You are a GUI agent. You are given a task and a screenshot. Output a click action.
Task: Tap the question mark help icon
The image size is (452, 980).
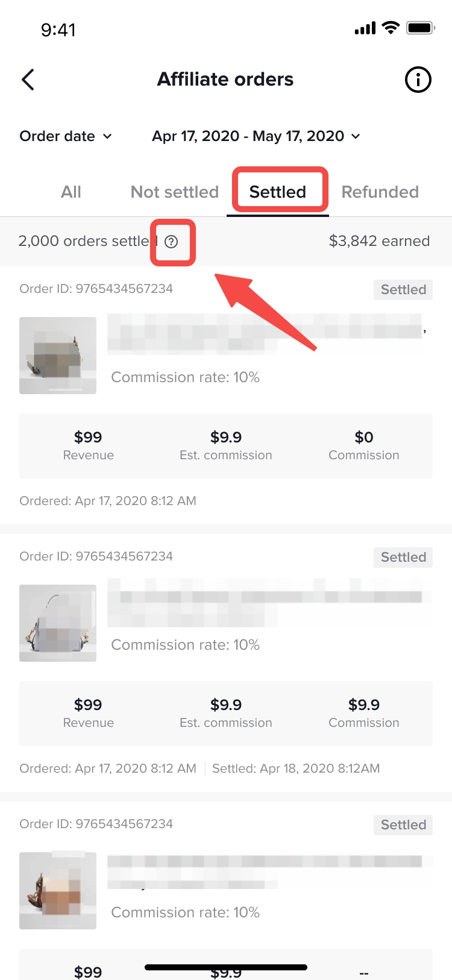point(172,242)
